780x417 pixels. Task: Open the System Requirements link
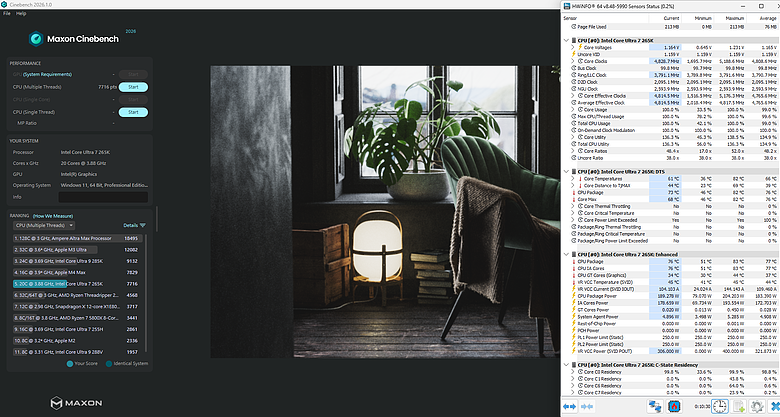[48, 74]
